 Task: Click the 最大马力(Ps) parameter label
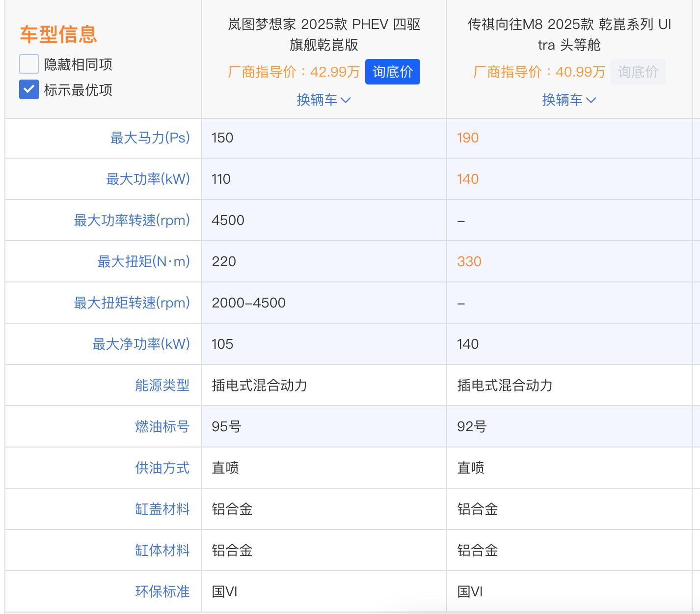tap(150, 138)
